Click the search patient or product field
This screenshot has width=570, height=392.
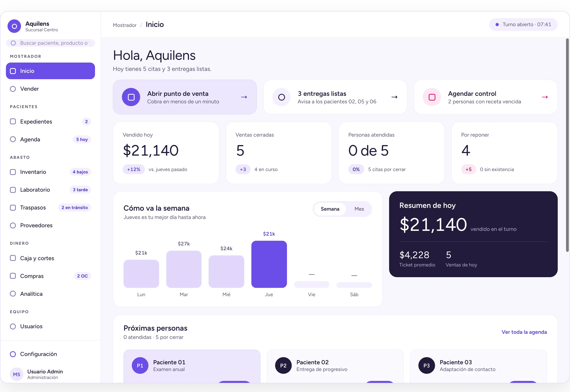coord(50,43)
